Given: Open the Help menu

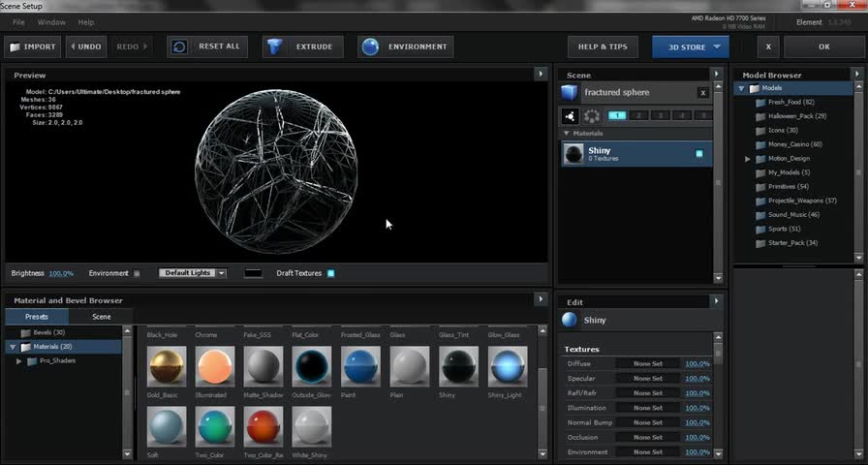Looking at the screenshot, I should 86,22.
